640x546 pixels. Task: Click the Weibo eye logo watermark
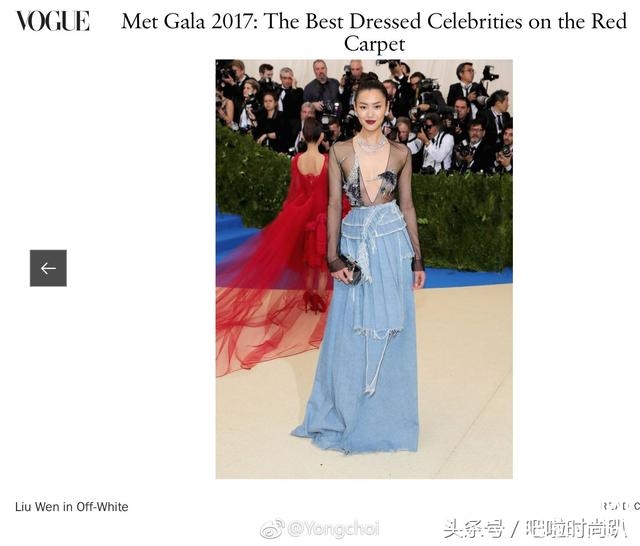272,529
